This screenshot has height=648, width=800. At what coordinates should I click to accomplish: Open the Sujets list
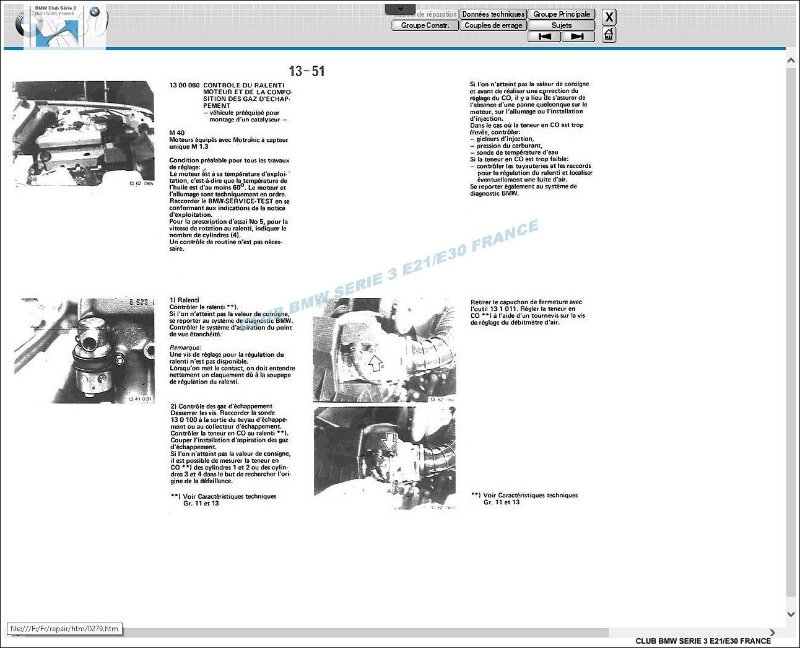point(561,26)
